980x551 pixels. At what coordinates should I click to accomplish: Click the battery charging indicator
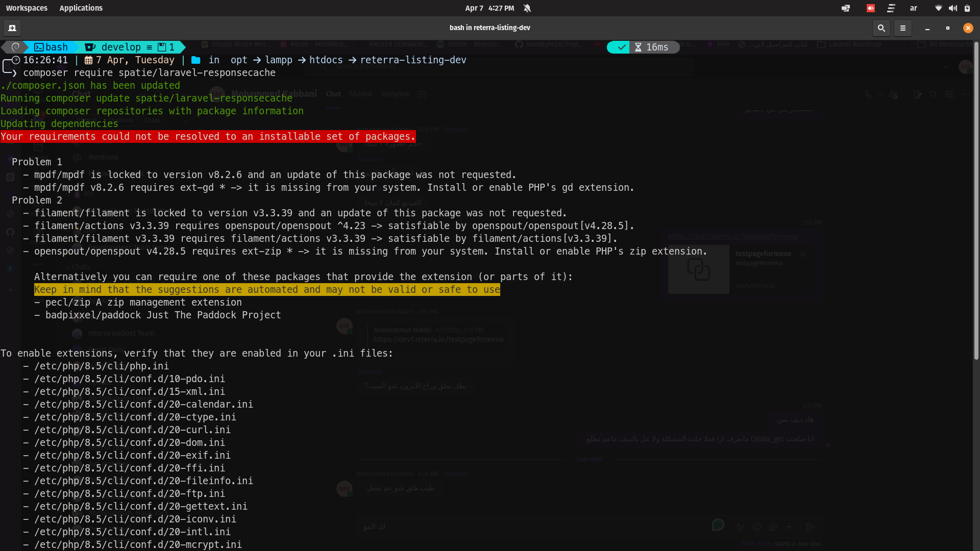(967, 8)
